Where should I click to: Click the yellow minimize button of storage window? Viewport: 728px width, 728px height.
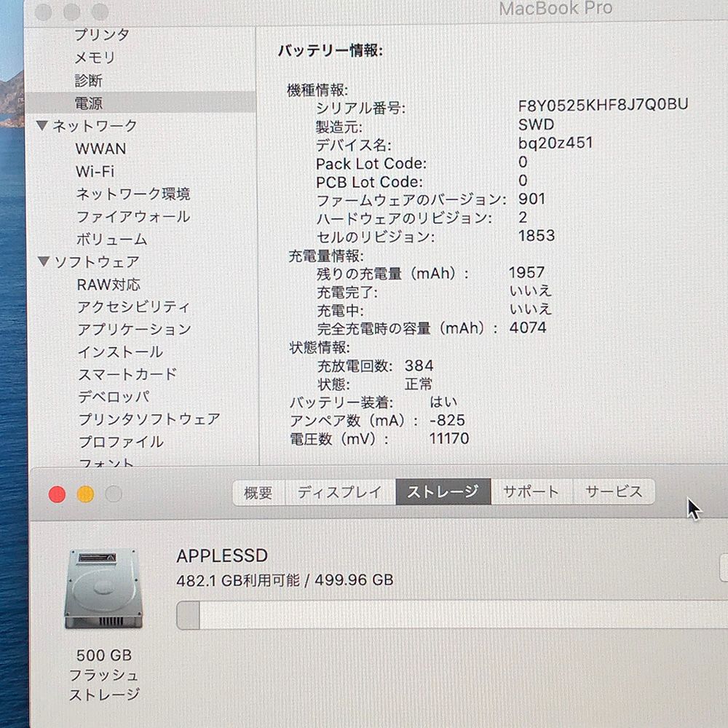coord(85,494)
